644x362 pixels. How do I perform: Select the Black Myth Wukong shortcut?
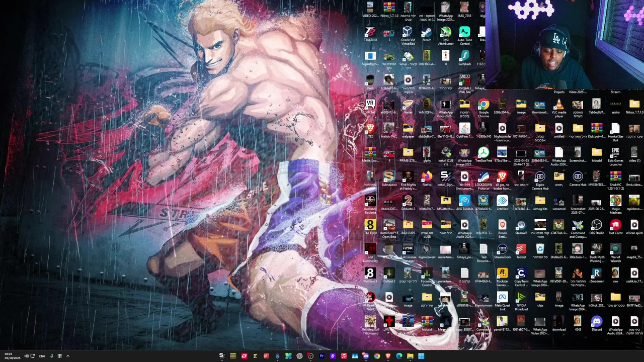pos(596,253)
